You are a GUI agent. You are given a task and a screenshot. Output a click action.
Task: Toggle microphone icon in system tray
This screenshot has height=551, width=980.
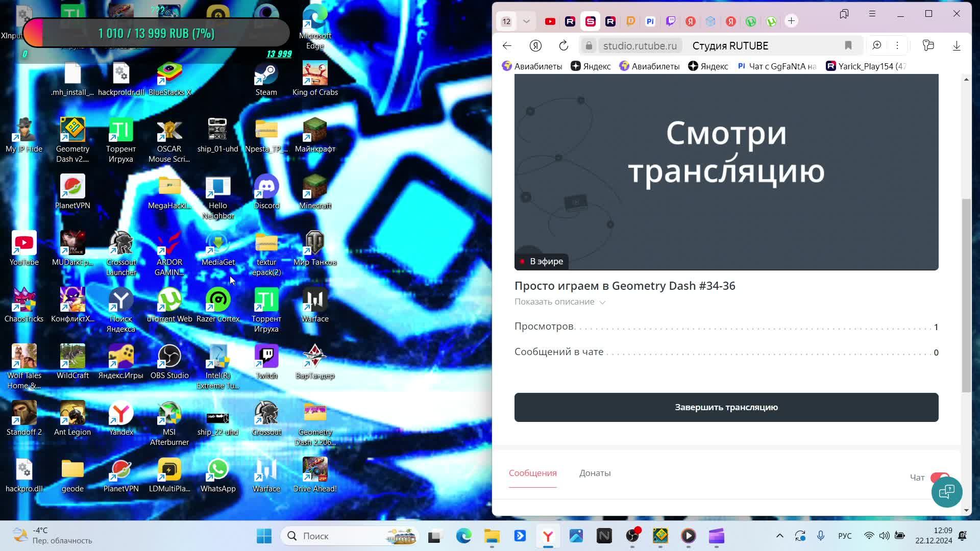(821, 536)
